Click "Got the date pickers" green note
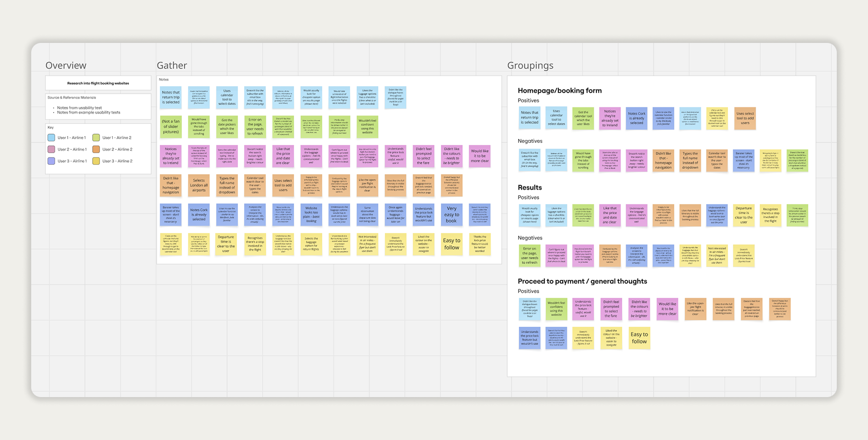868x440 pixels. pyautogui.click(x=227, y=127)
